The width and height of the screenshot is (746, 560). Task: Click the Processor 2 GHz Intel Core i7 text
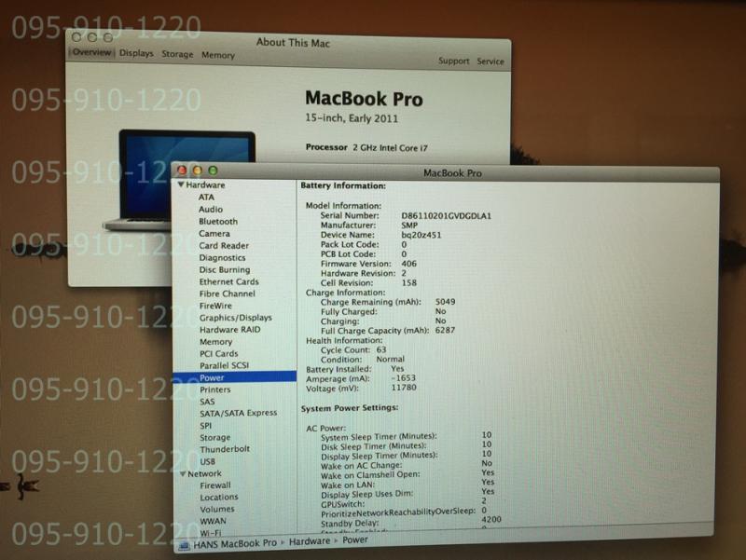[x=366, y=148]
